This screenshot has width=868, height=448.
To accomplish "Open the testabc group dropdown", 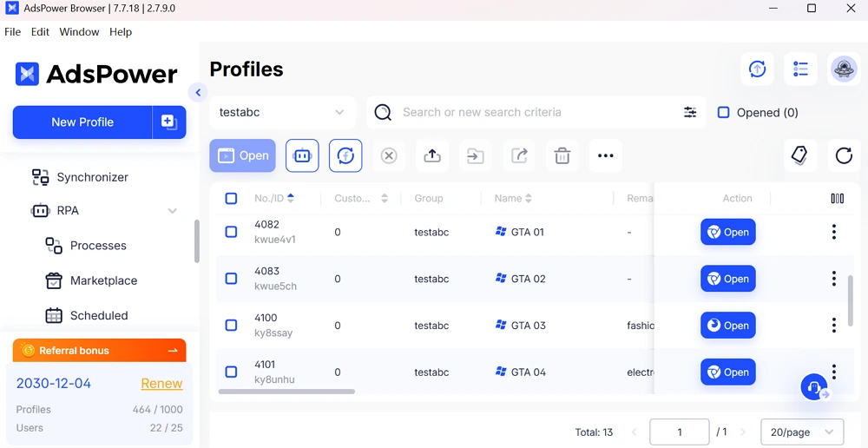I will [x=282, y=113].
